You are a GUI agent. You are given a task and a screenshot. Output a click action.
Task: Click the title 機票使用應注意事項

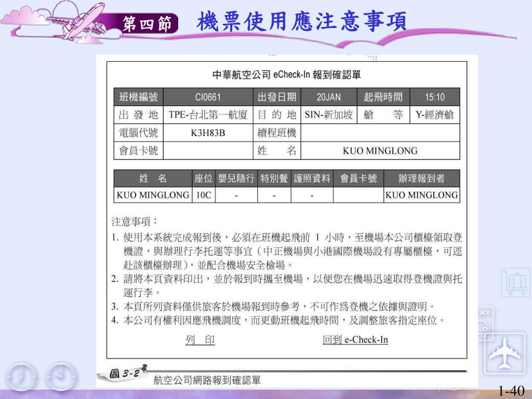tap(301, 22)
